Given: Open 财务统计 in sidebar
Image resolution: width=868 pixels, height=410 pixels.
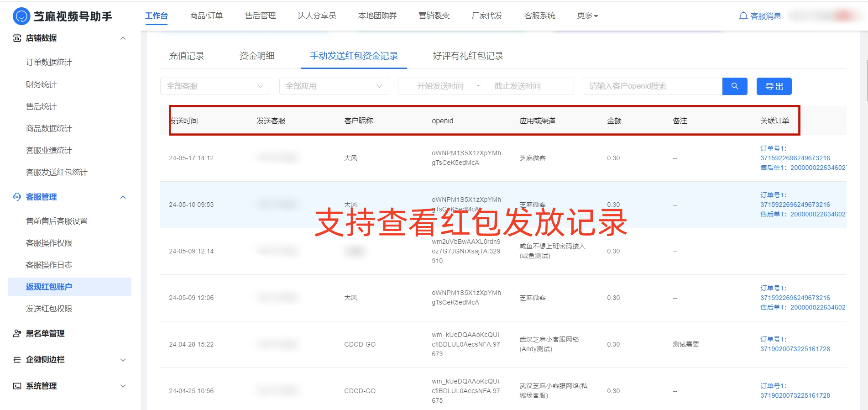Looking at the screenshot, I should pos(41,84).
